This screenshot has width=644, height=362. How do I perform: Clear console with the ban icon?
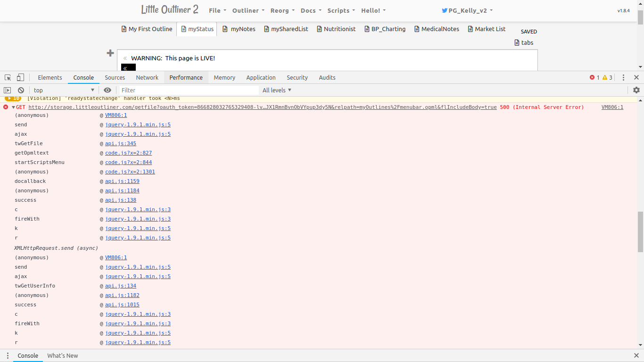coord(21,90)
